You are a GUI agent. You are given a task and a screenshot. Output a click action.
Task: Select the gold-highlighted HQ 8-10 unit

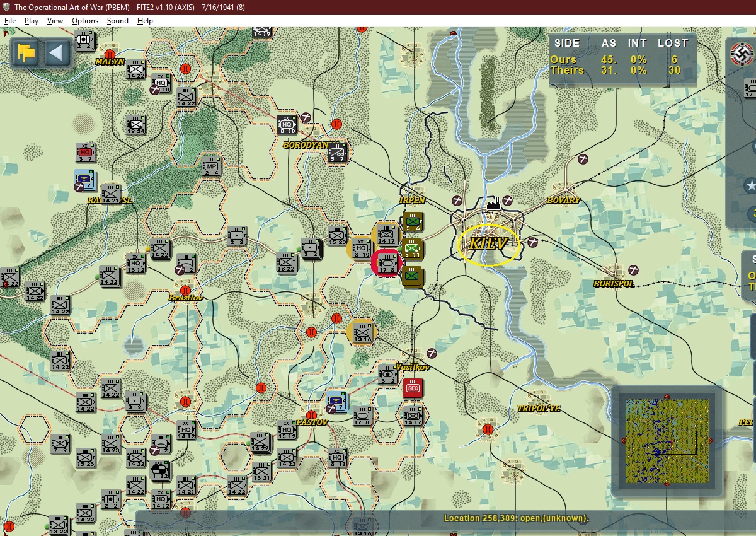361,249
